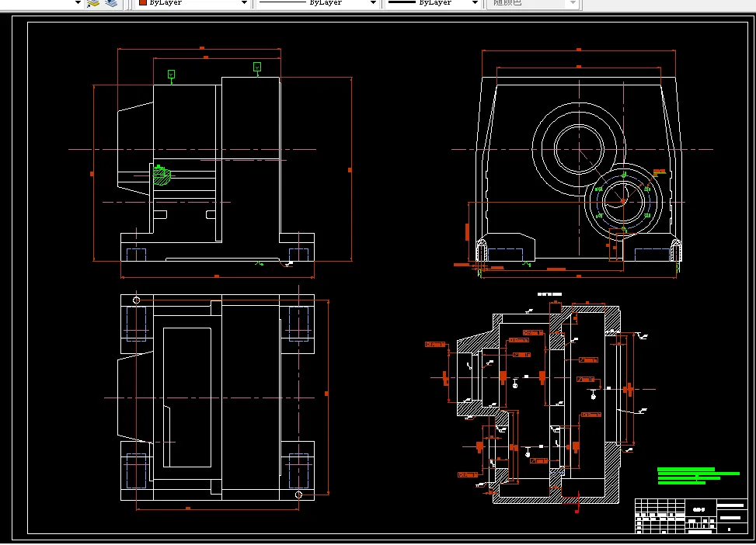
Task: Click the Layer Previous icon
Action: (x=111, y=3)
